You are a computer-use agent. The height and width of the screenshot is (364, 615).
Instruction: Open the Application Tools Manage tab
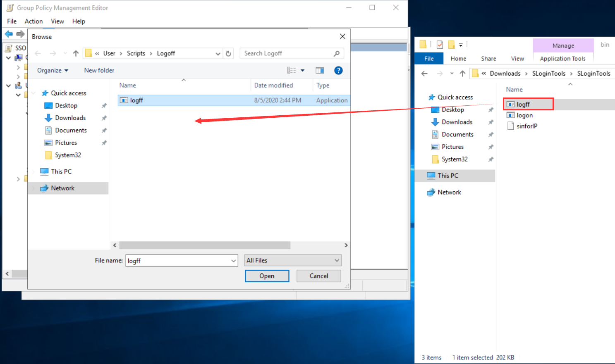(x=563, y=46)
